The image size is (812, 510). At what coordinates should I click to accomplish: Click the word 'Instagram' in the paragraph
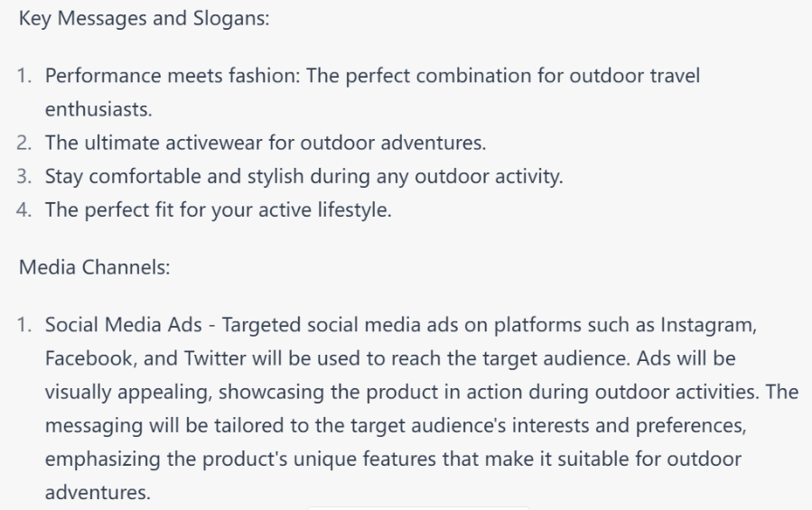708,326
